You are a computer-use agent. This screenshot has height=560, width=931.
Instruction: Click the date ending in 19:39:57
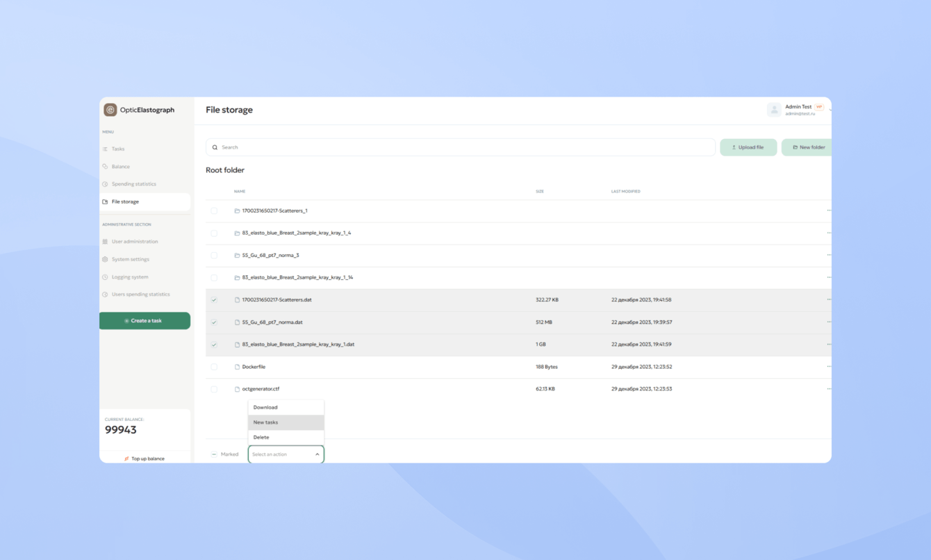(x=641, y=322)
